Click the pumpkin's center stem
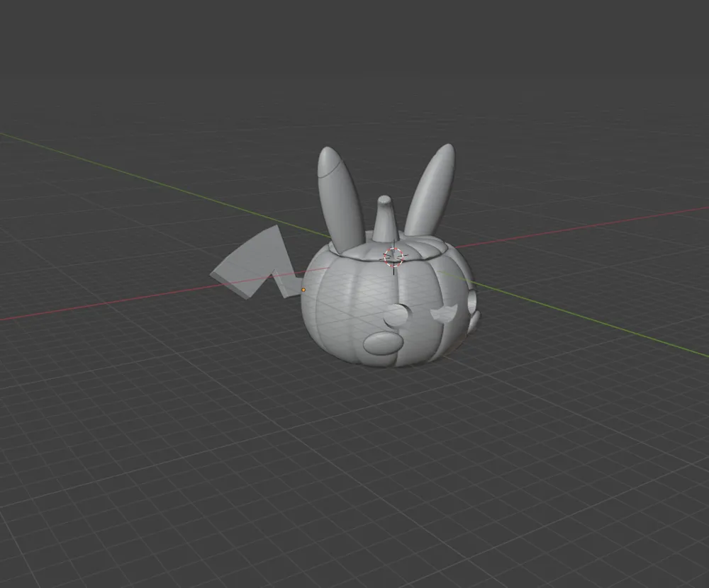This screenshot has height=588, width=709. click(x=386, y=220)
